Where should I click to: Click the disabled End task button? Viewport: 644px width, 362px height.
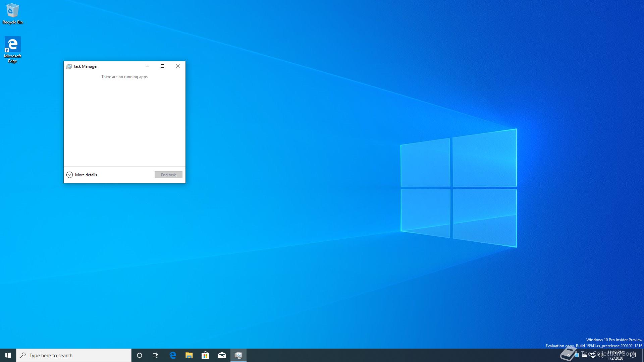(168, 175)
